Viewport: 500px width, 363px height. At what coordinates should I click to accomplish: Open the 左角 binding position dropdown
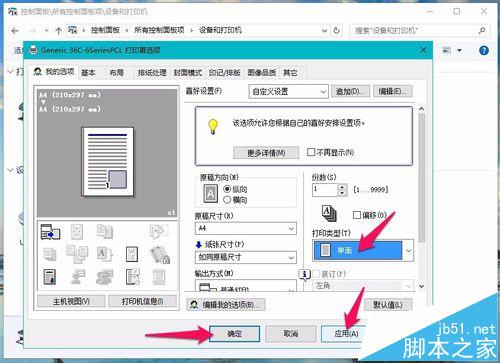click(x=363, y=286)
